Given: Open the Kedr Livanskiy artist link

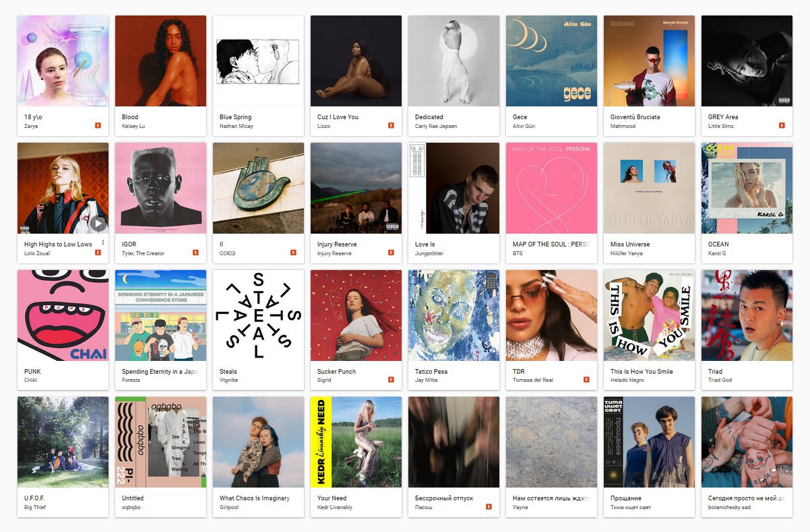Looking at the screenshot, I should tap(335, 507).
